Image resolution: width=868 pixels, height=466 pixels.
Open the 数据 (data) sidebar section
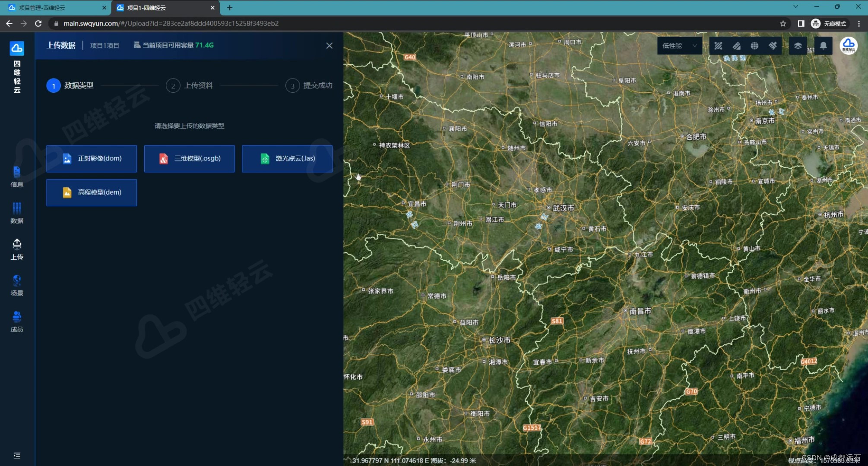(17, 213)
